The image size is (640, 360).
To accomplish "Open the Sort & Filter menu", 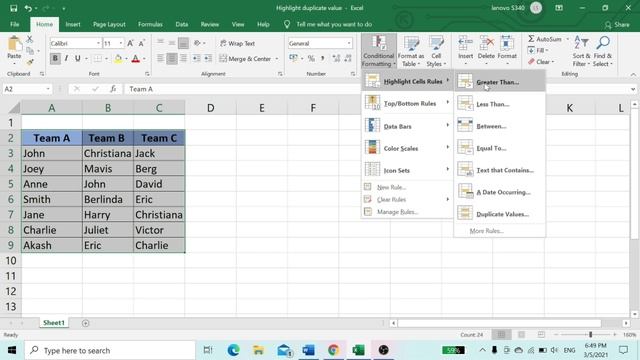I will (x=581, y=51).
